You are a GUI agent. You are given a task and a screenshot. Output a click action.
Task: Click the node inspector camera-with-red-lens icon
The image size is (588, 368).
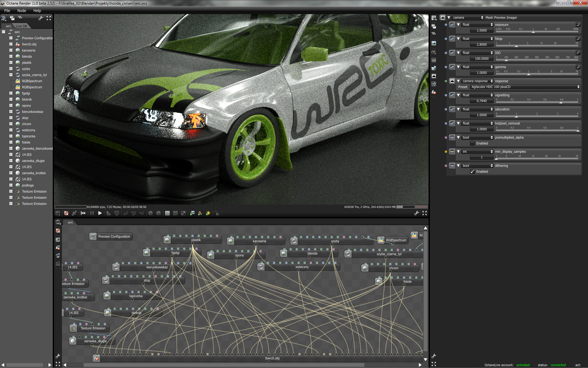point(434,52)
